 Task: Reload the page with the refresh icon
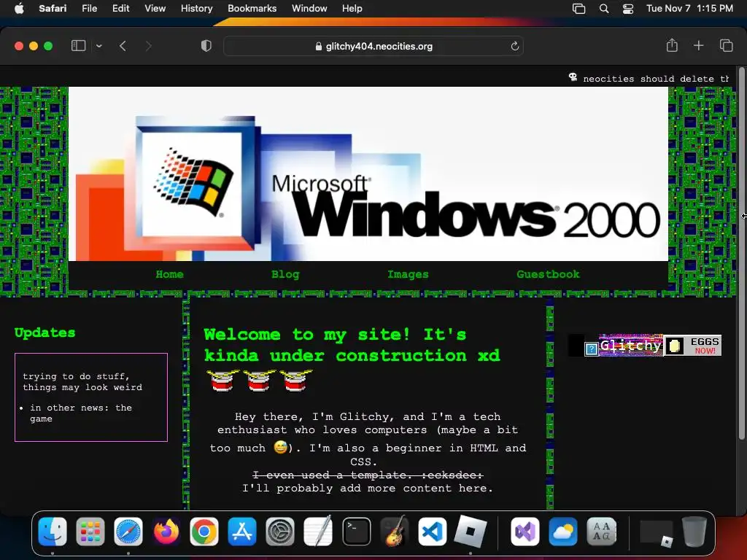pyautogui.click(x=514, y=46)
